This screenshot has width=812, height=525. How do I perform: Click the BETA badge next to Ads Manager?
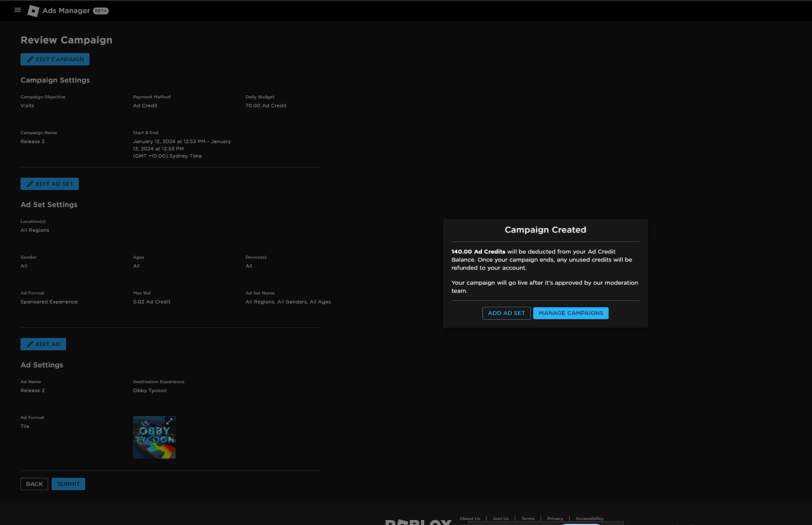tap(100, 10)
